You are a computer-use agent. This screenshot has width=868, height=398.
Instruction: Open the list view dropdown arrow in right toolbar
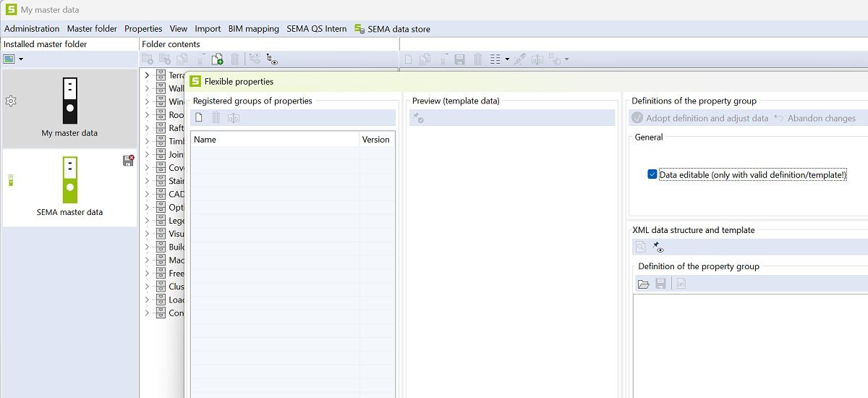(x=507, y=59)
